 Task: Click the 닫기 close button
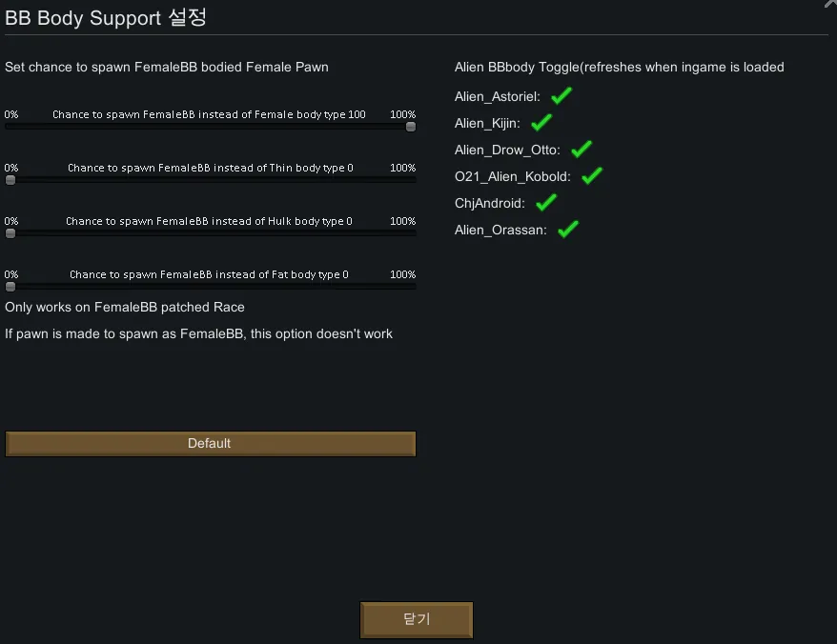pyautogui.click(x=417, y=619)
